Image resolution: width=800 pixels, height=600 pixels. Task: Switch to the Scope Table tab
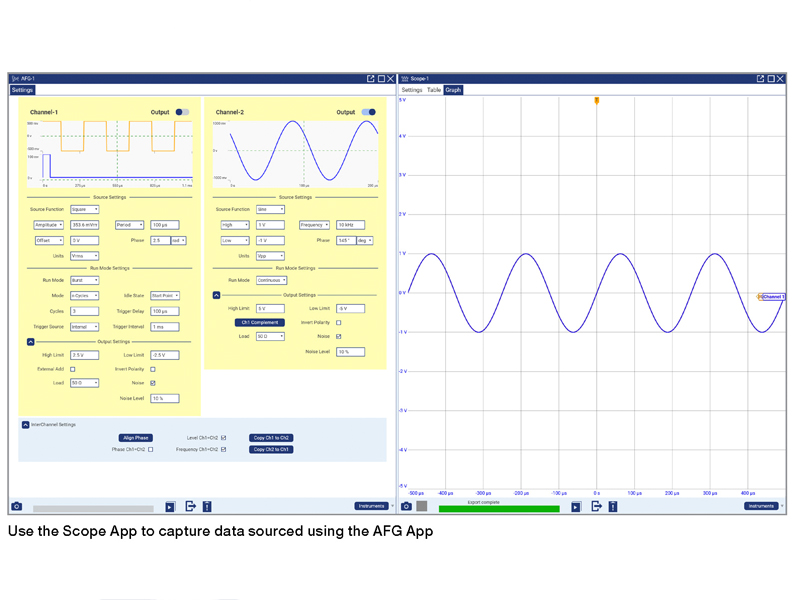[434, 90]
